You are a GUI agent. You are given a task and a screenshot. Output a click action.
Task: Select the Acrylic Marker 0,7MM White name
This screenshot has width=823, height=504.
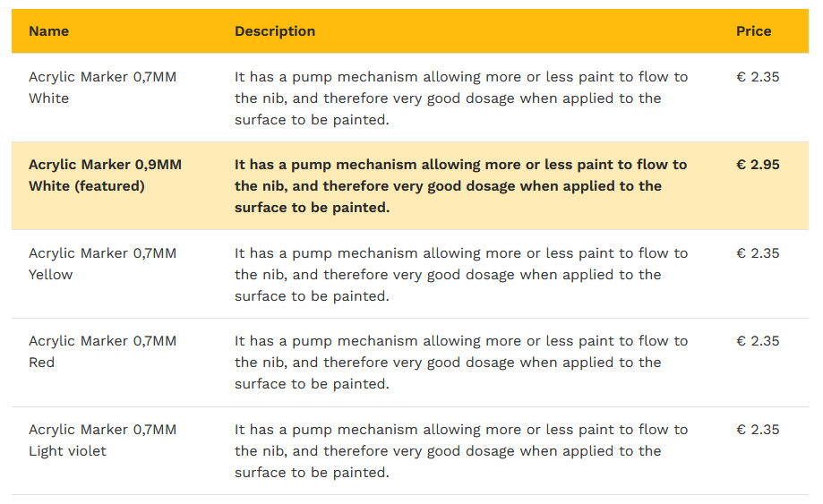pos(102,88)
